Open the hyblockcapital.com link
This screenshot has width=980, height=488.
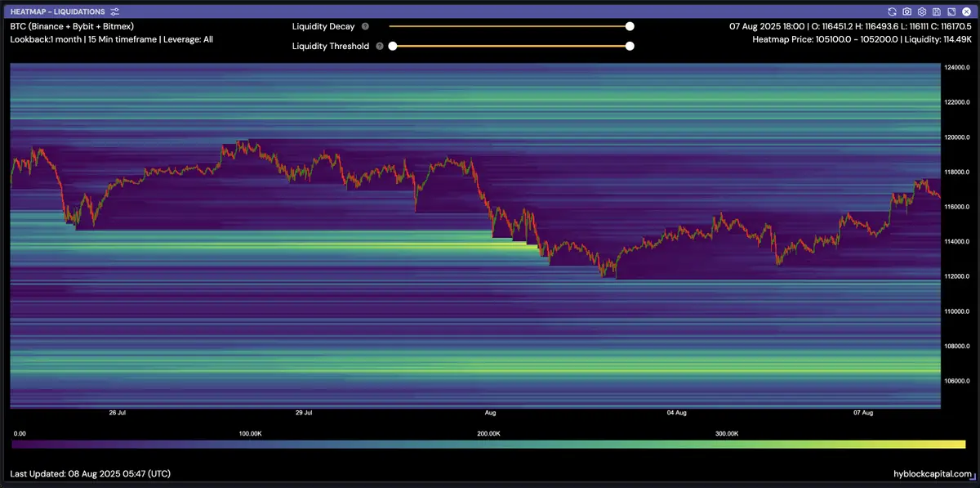(933, 473)
